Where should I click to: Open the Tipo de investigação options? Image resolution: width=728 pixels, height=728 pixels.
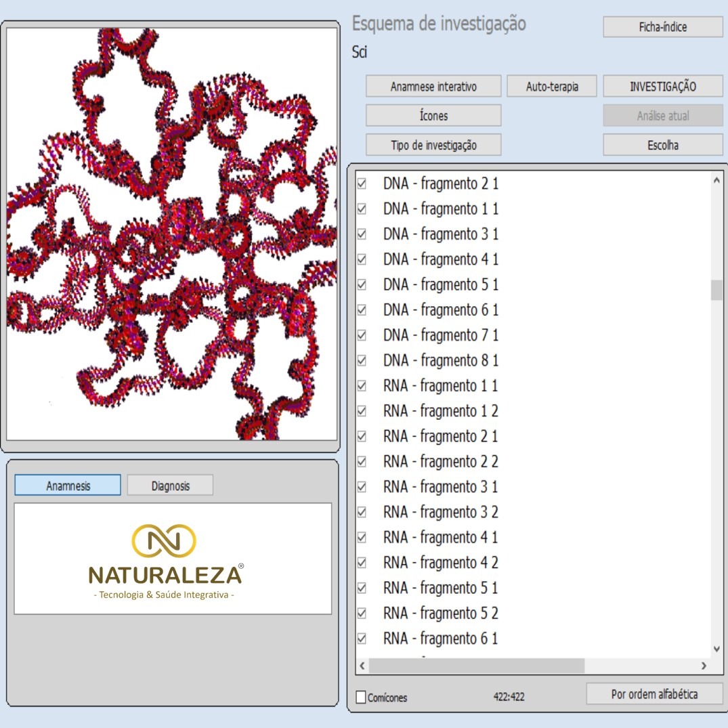click(x=433, y=145)
